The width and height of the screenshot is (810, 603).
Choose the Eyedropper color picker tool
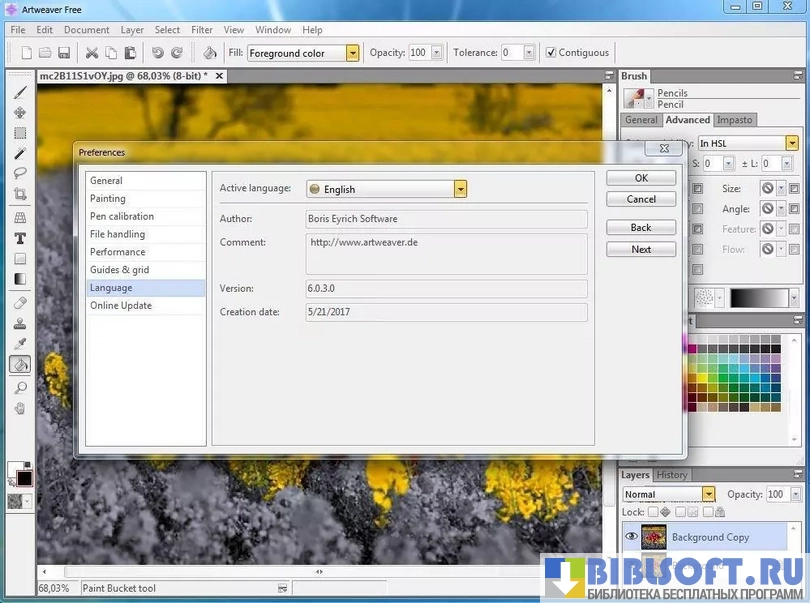coord(19,344)
